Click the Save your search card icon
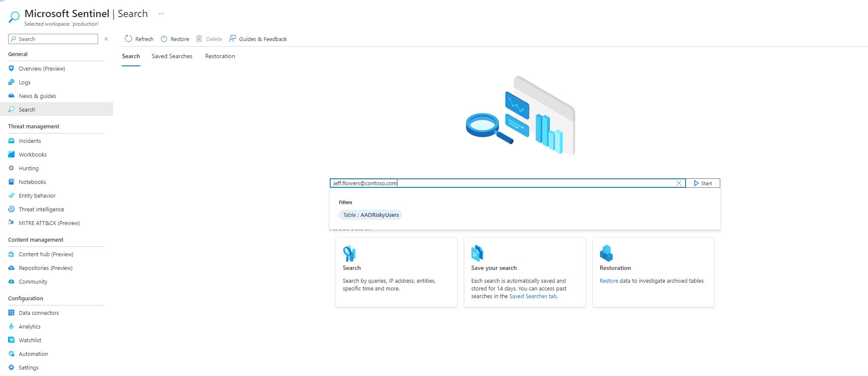 [x=477, y=253]
